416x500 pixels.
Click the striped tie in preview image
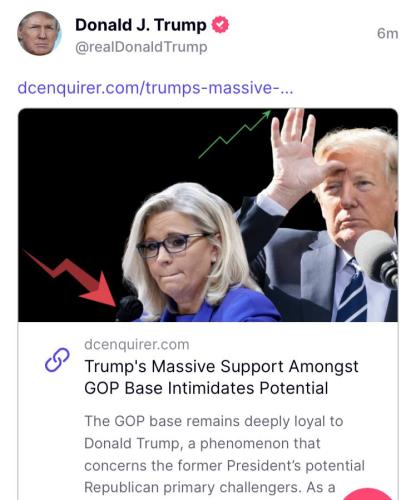point(353,293)
